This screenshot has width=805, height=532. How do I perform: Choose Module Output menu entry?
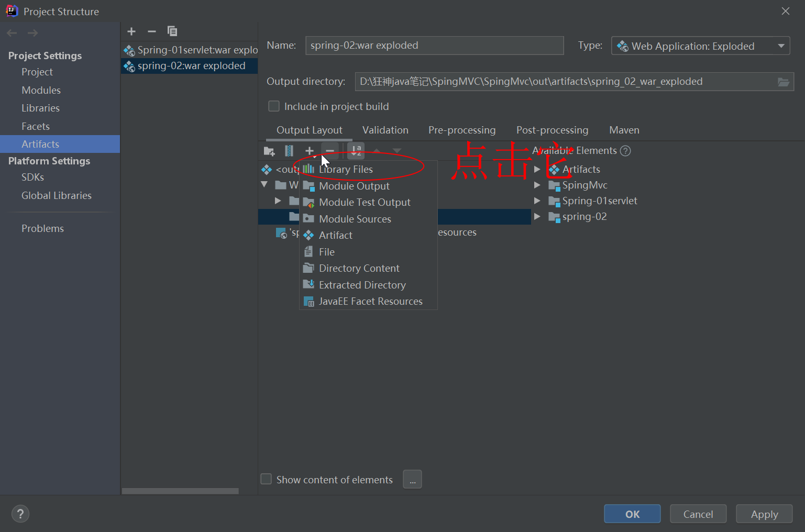pos(368,186)
